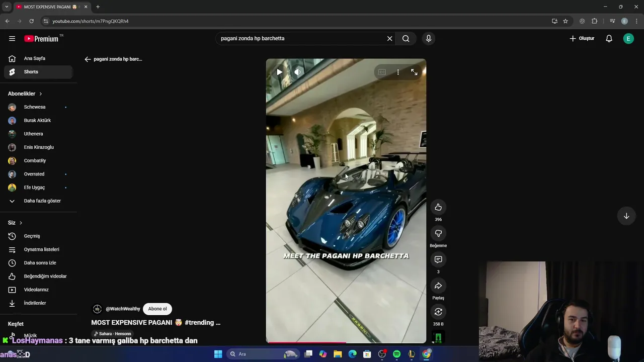Open Geçmiş history
Image resolution: width=644 pixels, height=362 pixels.
38,236
